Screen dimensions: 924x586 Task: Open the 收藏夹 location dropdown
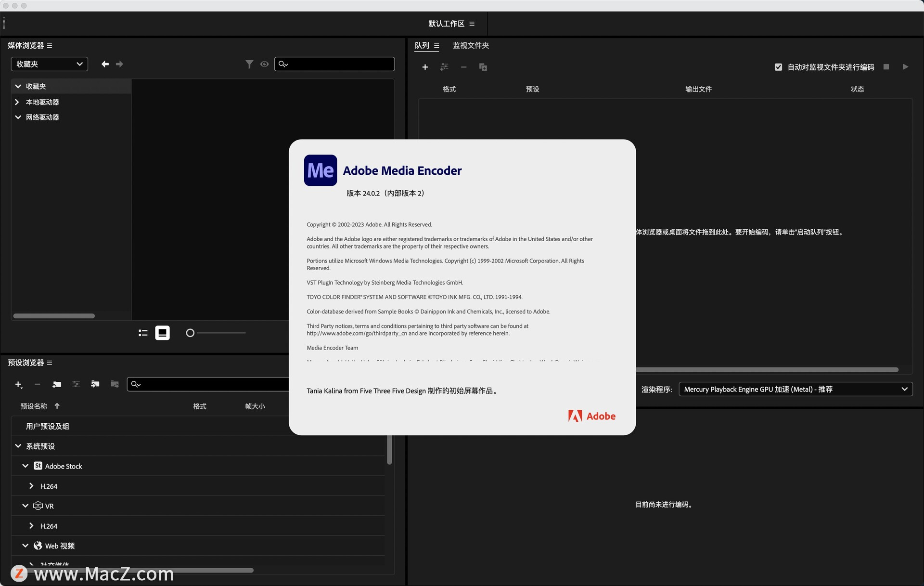[50, 64]
